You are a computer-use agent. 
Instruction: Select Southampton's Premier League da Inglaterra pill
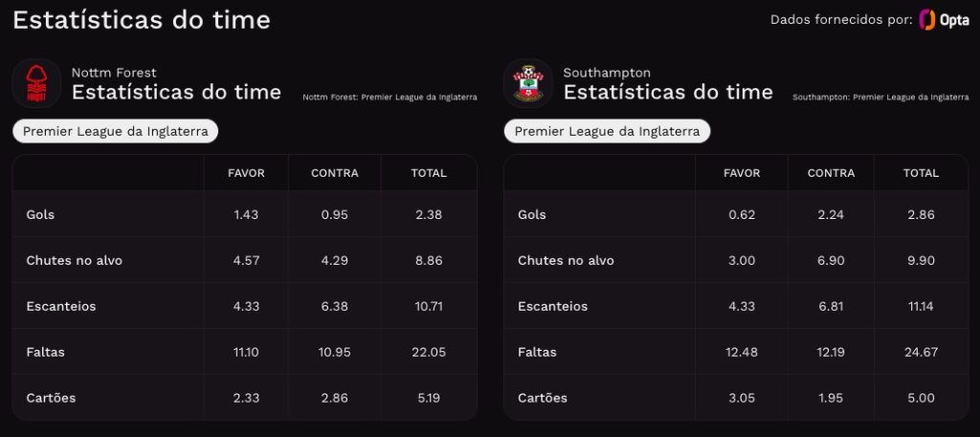point(607,132)
